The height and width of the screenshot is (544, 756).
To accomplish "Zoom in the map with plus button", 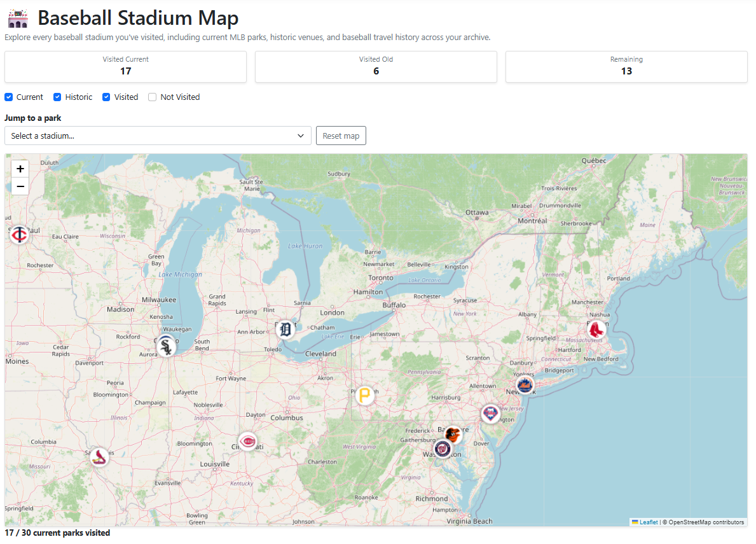I will tap(20, 169).
